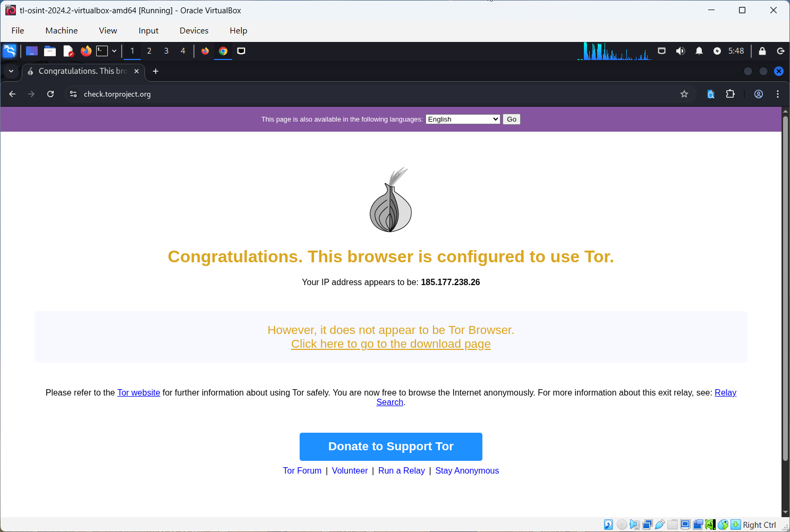
Task: Click the VirtualBox USB devices status icon
Action: [x=660, y=525]
